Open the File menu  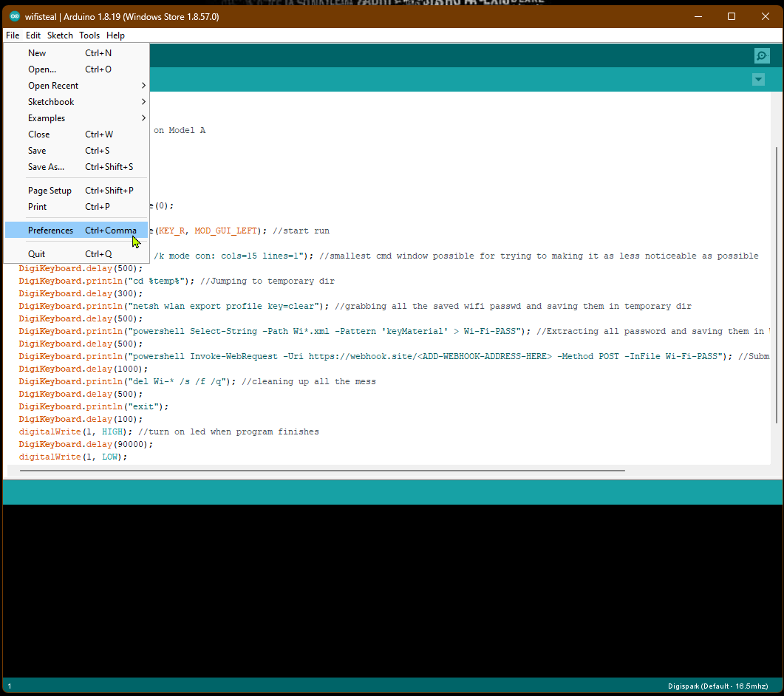coord(13,35)
